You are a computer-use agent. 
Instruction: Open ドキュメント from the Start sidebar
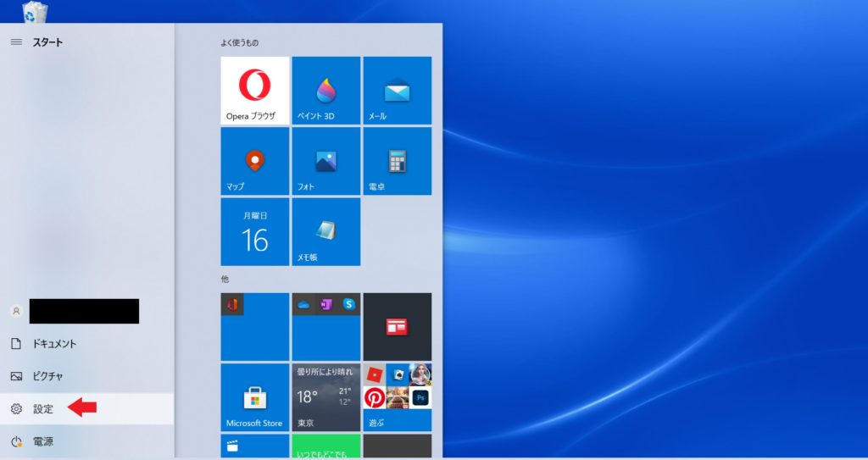[x=87, y=344]
